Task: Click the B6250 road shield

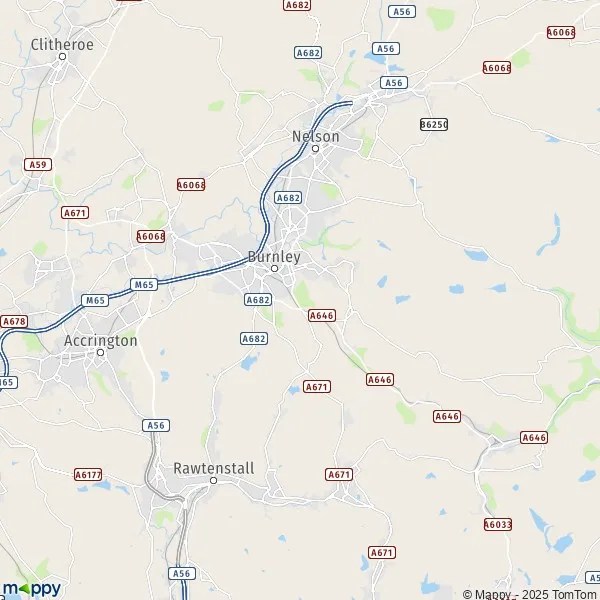Action: pyautogui.click(x=434, y=124)
